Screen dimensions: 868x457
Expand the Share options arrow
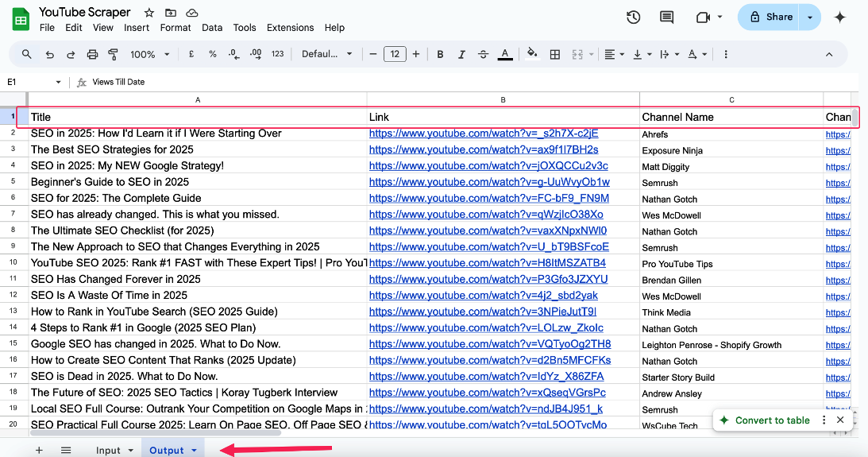pyautogui.click(x=810, y=17)
